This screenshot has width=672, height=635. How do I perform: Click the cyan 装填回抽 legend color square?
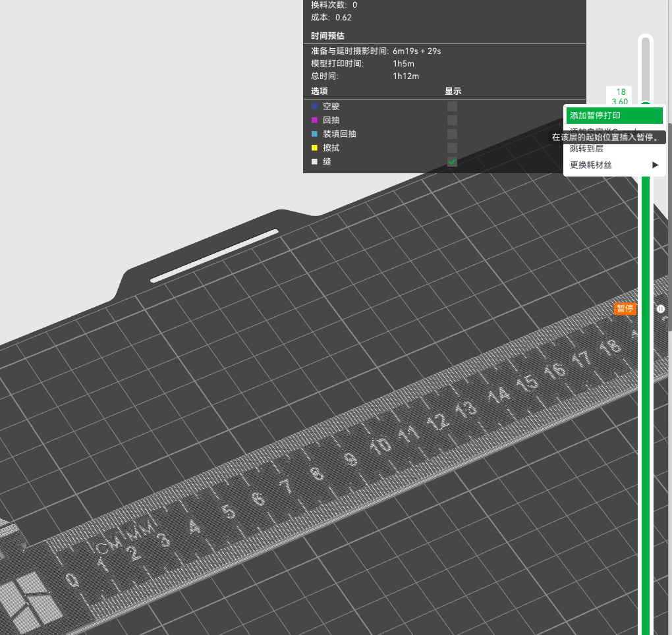(314, 134)
